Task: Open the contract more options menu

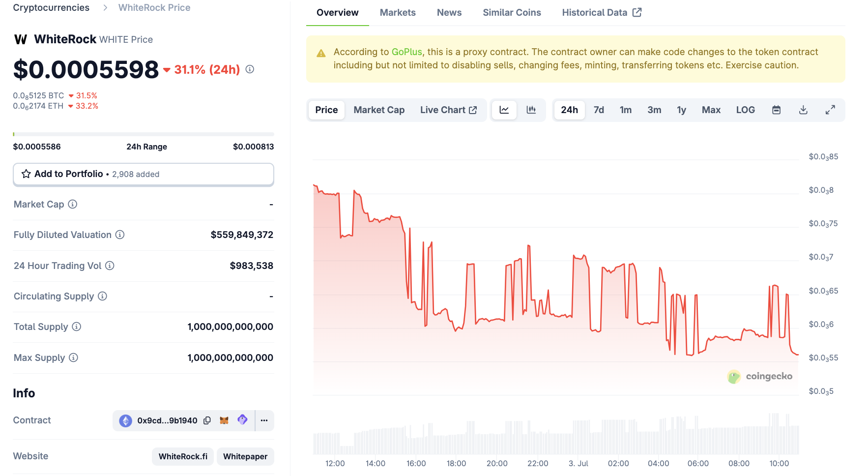Action: [264, 420]
